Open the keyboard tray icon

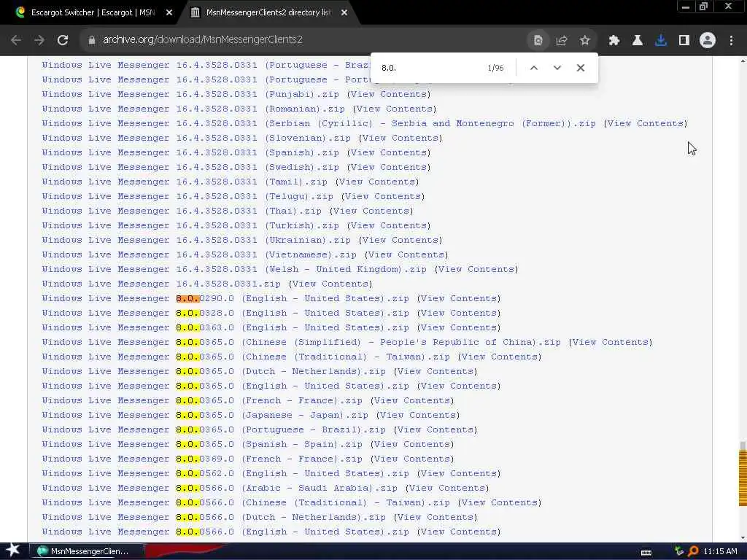[646, 552]
